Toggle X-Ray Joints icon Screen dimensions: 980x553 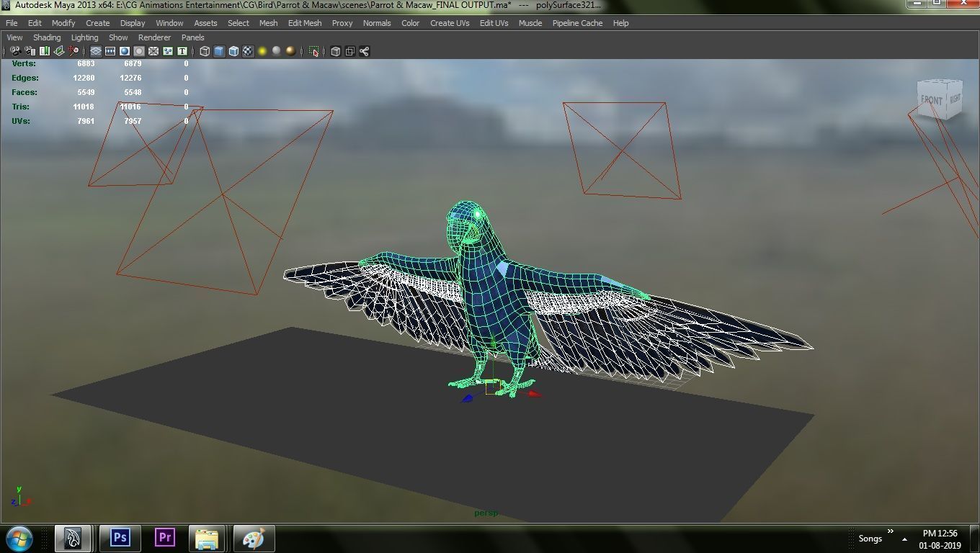pos(364,51)
